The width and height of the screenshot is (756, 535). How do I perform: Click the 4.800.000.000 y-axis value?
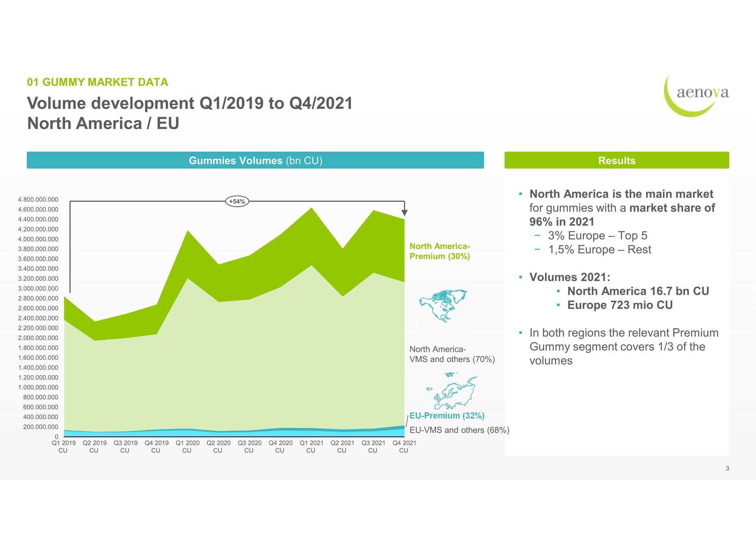tap(38, 200)
